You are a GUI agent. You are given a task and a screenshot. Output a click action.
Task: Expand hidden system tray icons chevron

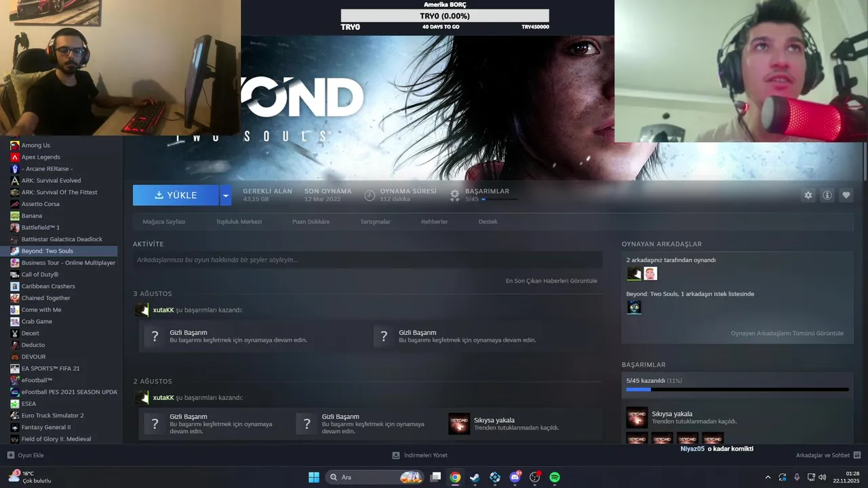768,477
